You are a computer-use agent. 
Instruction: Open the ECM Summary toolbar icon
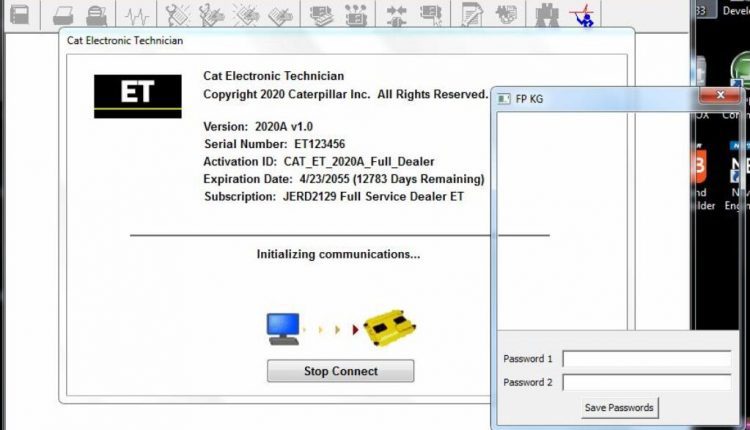(x=321, y=15)
